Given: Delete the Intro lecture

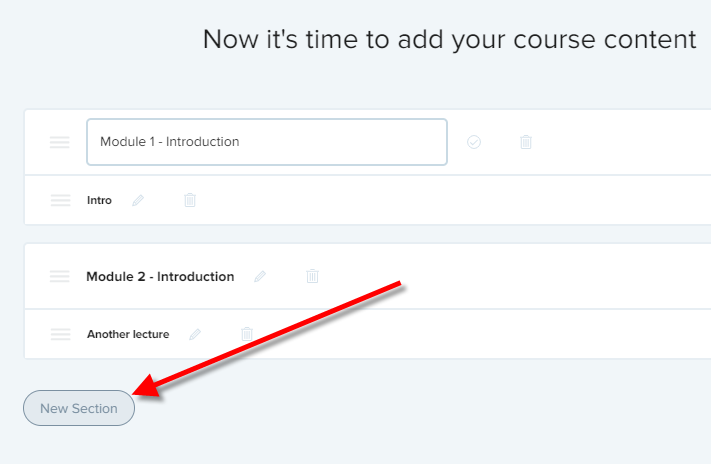Looking at the screenshot, I should 190,200.
